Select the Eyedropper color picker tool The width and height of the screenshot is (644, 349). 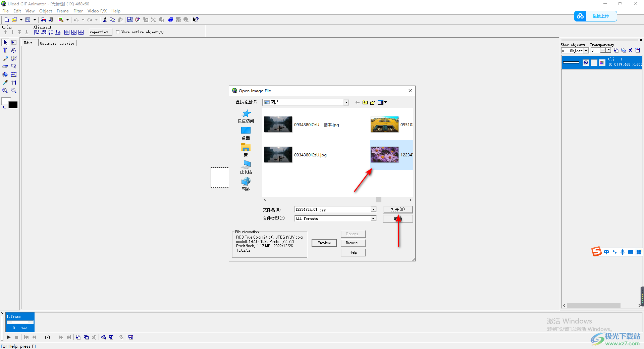[5, 83]
